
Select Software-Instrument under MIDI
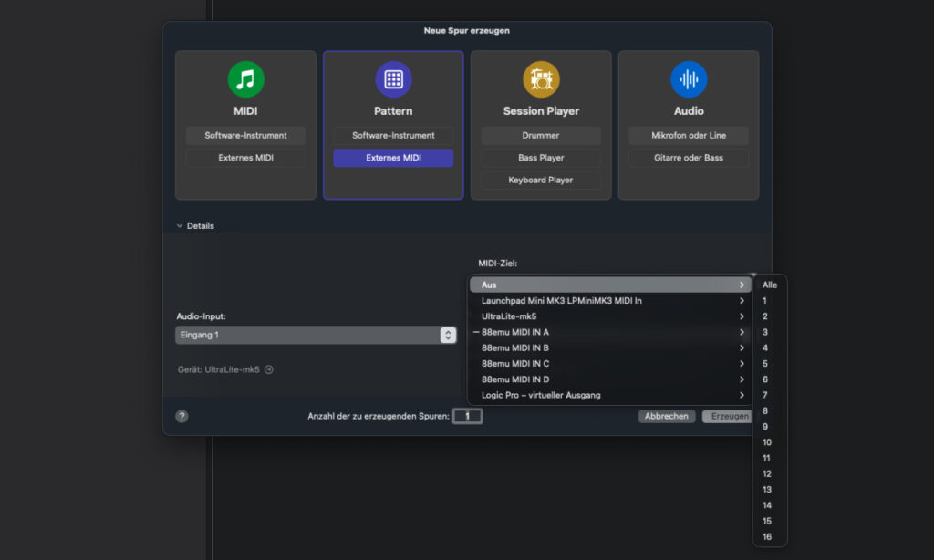(245, 135)
